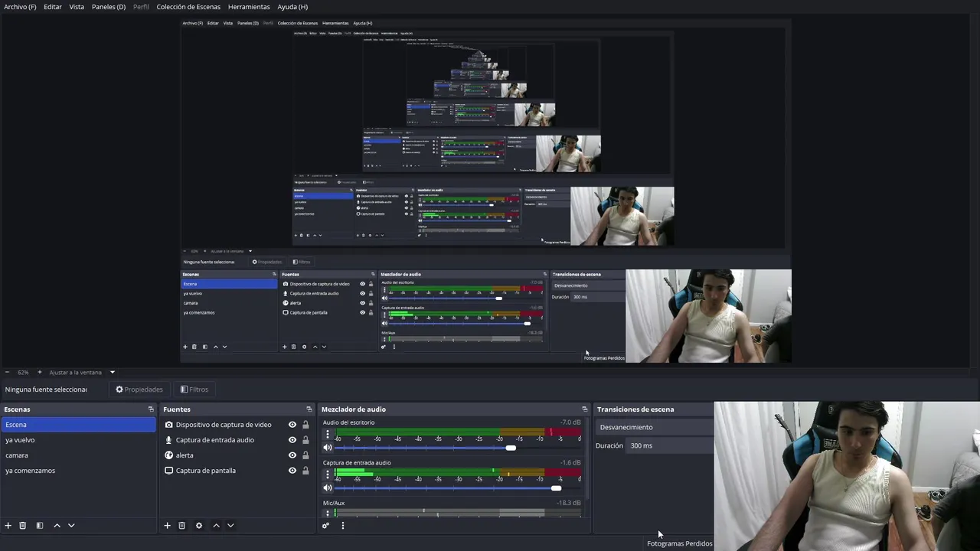The width and height of the screenshot is (980, 551).
Task: Open Archivo (F) menu
Action: point(20,7)
